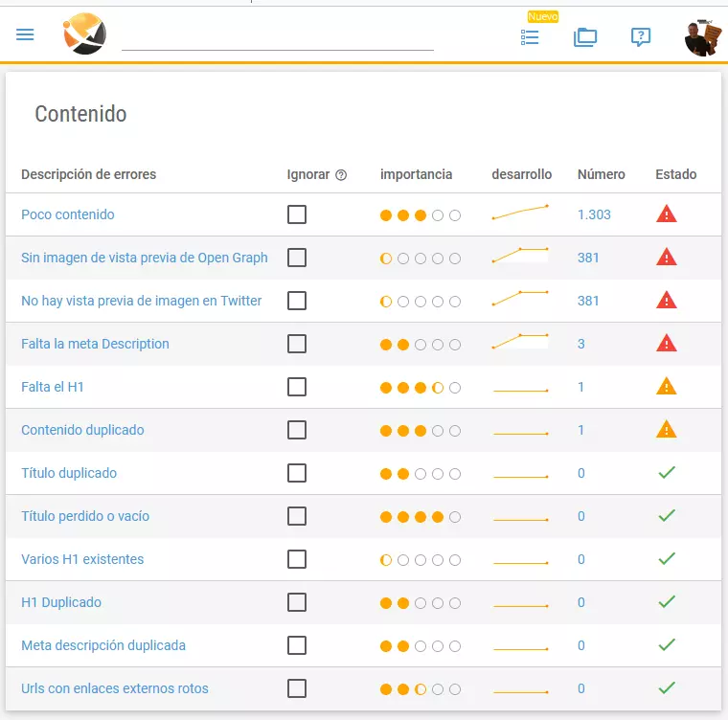Open the hamburger navigation menu
728x720 pixels.
click(x=25, y=34)
